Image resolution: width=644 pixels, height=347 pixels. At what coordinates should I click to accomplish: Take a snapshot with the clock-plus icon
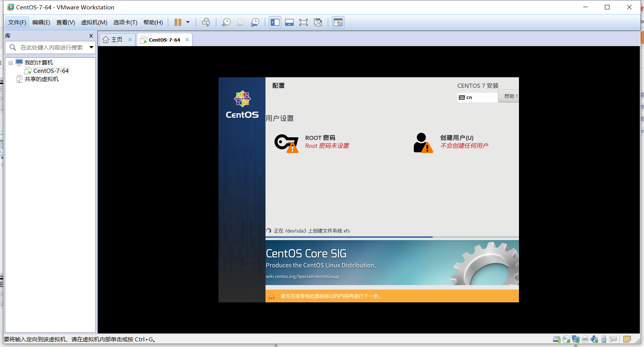[x=226, y=23]
